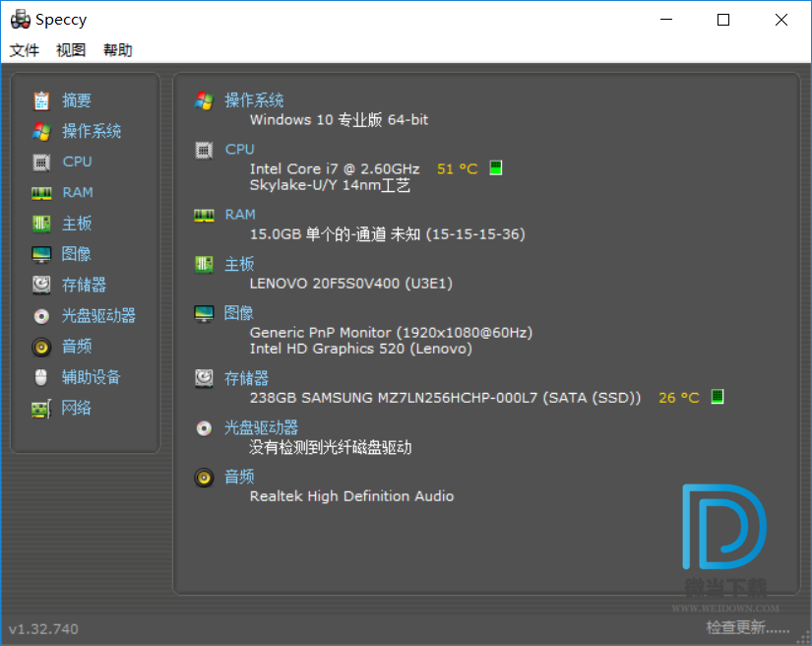Click the 图像 monitor icon in sidebar

tap(41, 254)
